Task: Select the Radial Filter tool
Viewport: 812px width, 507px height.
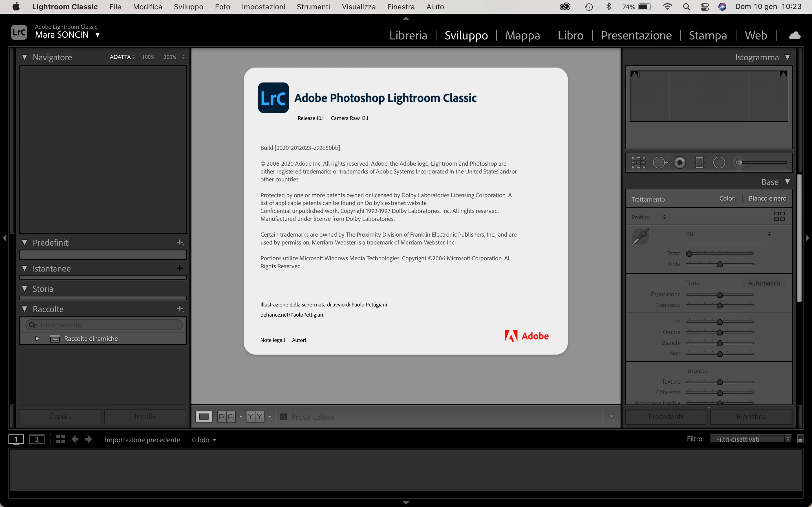Action: [x=719, y=163]
